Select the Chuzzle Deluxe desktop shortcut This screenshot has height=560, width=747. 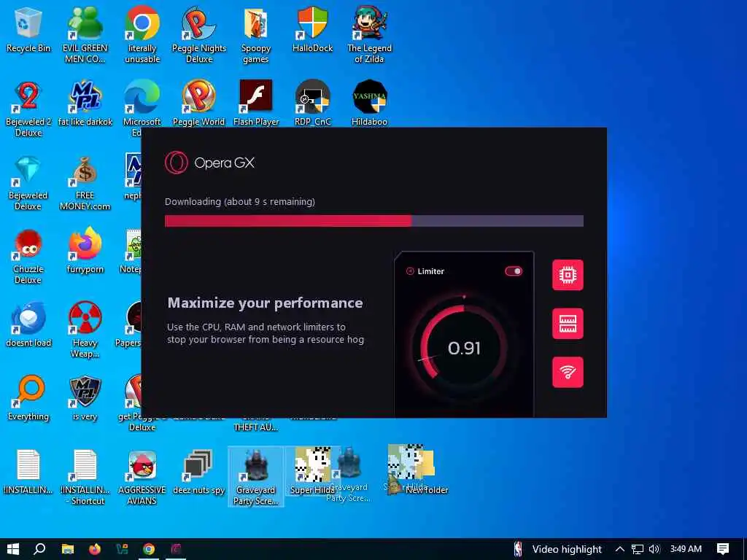click(x=28, y=257)
